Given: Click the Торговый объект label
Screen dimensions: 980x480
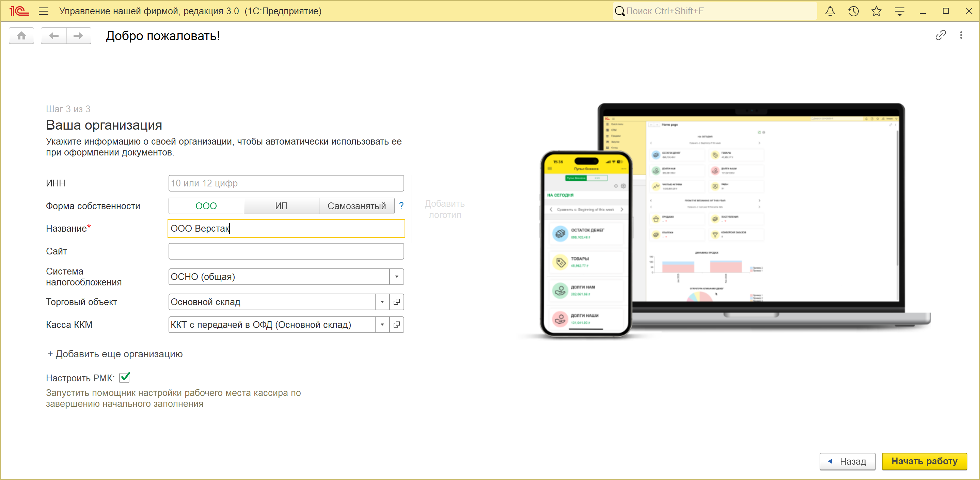Looking at the screenshot, I should tap(81, 302).
